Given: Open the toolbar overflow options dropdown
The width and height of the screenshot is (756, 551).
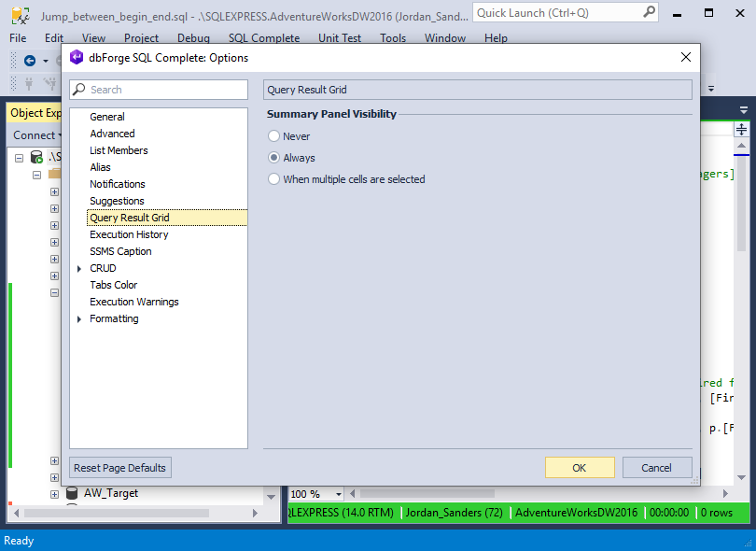Looking at the screenshot, I should pyautogui.click(x=711, y=89).
